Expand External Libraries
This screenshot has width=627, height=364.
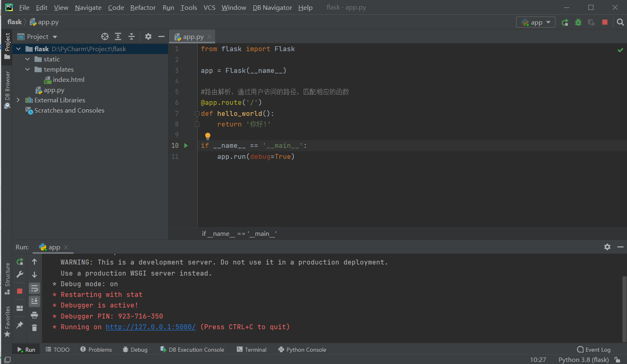[x=18, y=99]
